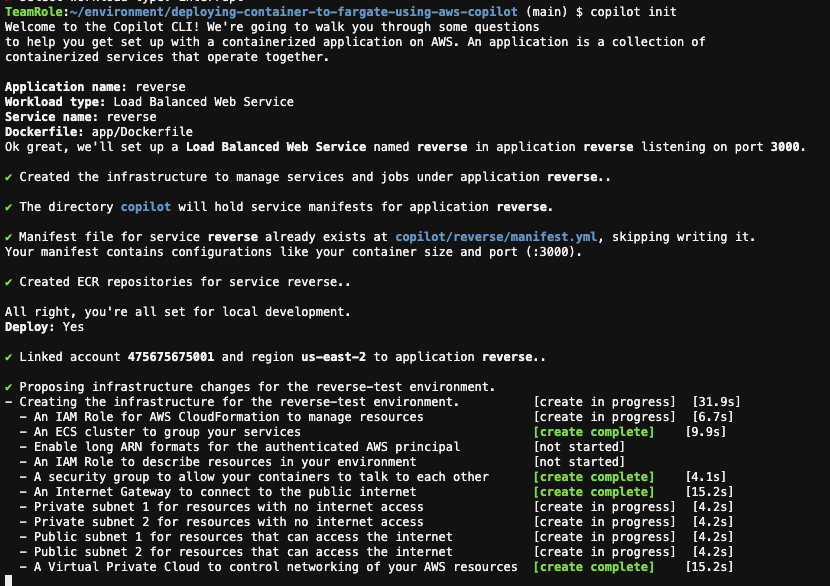This screenshot has height=586, width=830.
Task: Click checkmark beside 'Created the infrastructure'
Action: click(8, 177)
